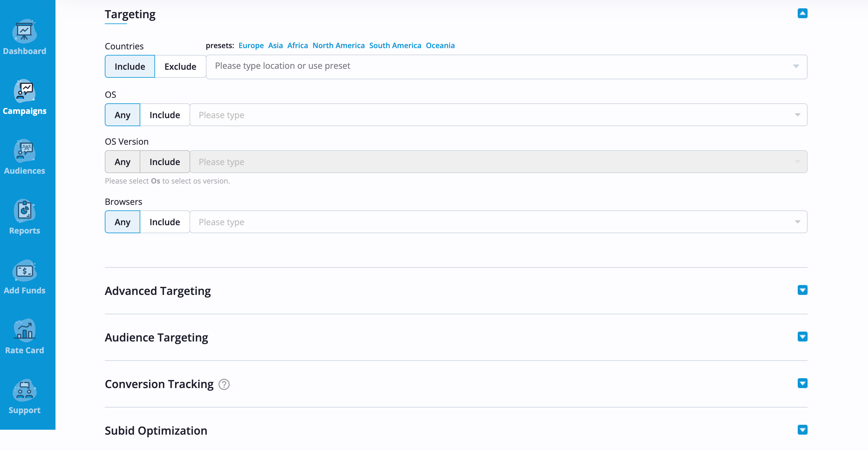Select Include for Countries
Viewport: 868px width, 451px height.
click(130, 66)
